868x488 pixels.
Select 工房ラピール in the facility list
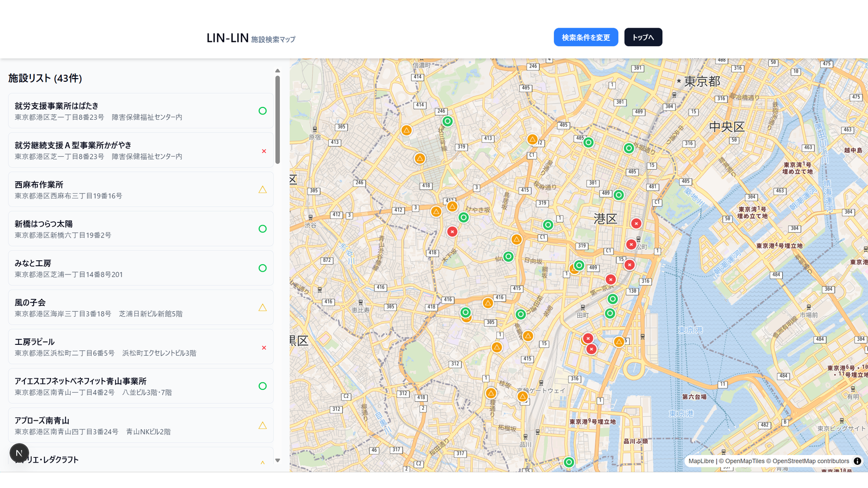141,346
